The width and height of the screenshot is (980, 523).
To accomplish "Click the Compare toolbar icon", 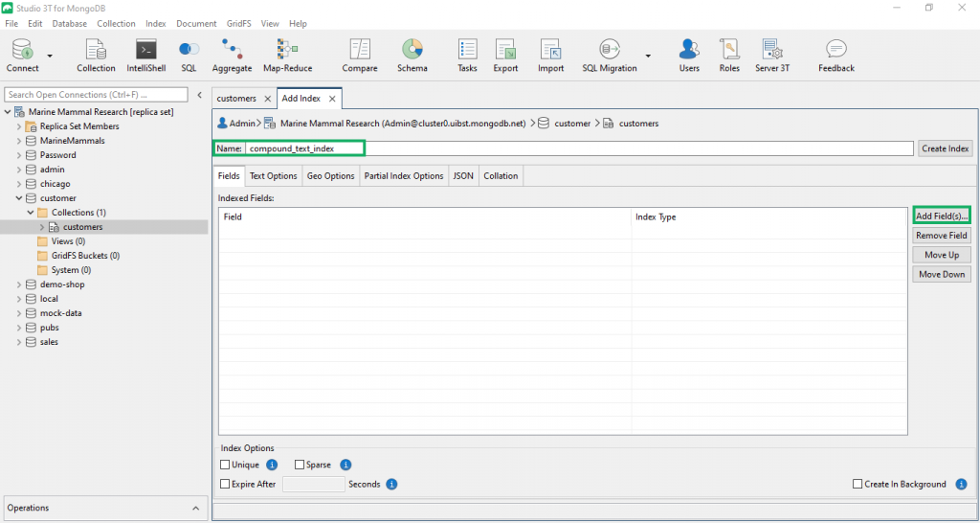I will pyautogui.click(x=360, y=55).
